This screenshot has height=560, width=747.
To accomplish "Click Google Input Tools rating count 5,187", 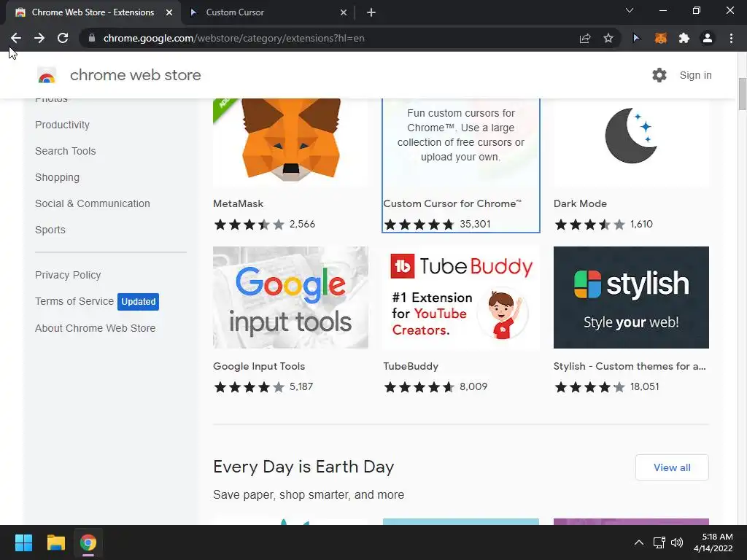I will (x=301, y=386).
